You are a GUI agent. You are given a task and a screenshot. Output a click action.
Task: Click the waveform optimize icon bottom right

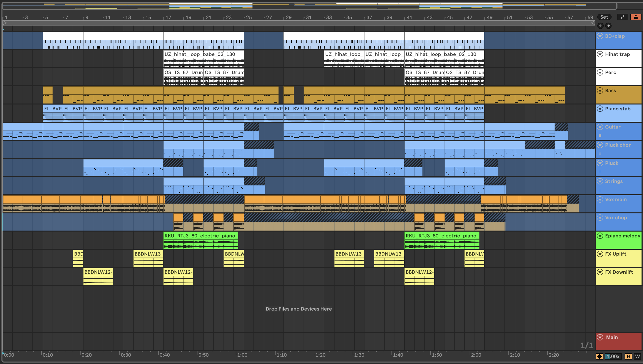[599, 356]
